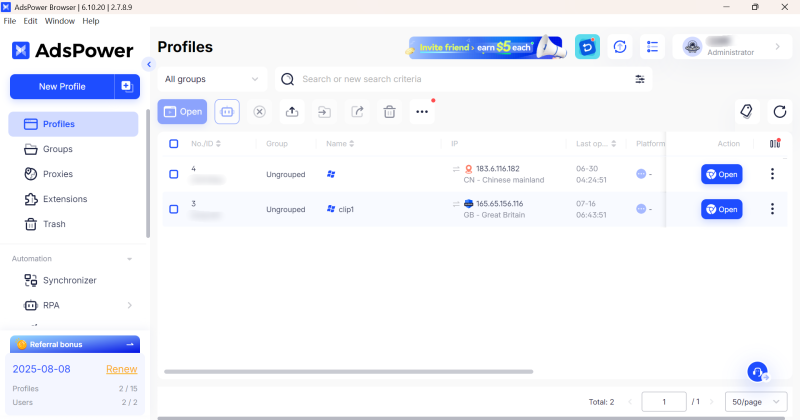
Task: Open the column settings icon
Action: (x=775, y=144)
